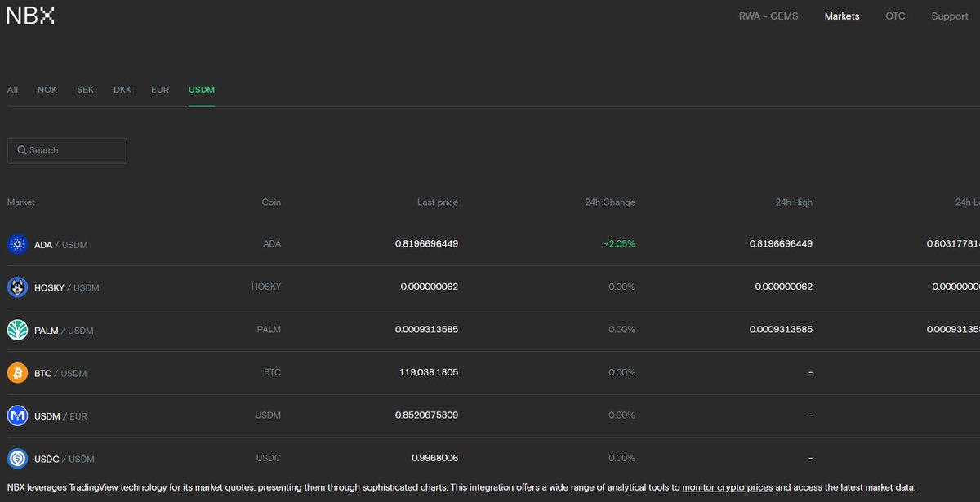Click ADA last price 0.8196696449
This screenshot has width=980, height=502.
tap(426, 244)
